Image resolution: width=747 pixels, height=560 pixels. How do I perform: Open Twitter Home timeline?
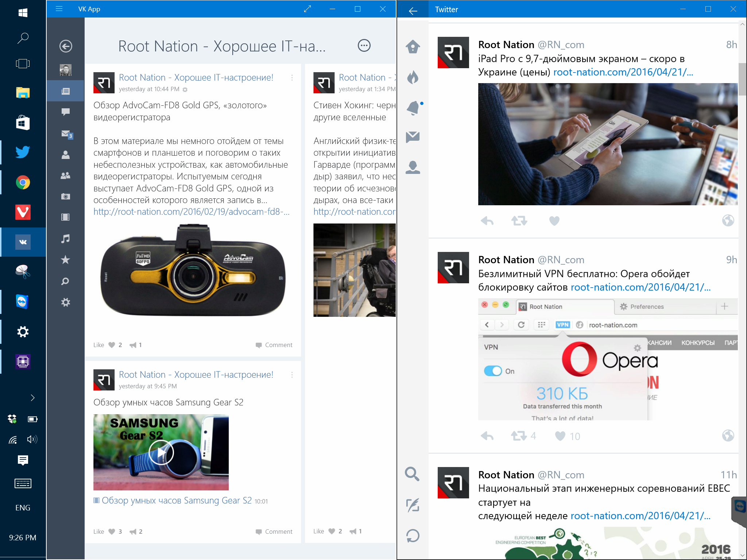413,47
